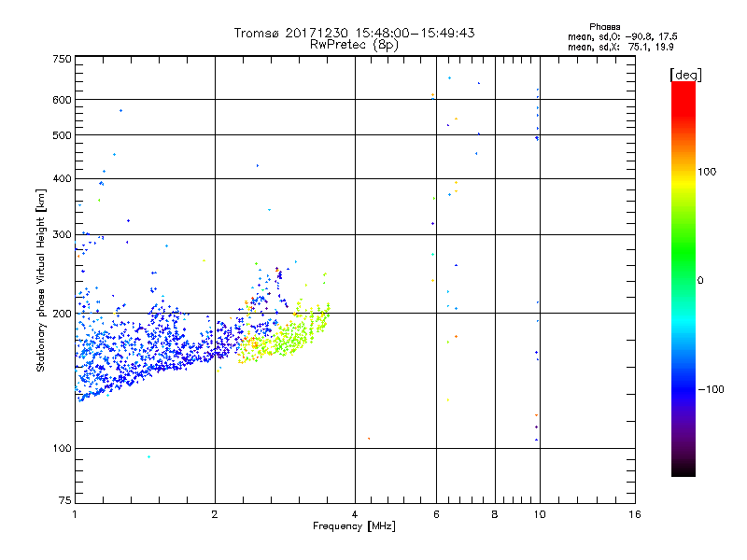Viewport: 747px width, 560px height.
Task: Click the "[deg]" colorbar unit label
Action: pyautogui.click(x=685, y=75)
